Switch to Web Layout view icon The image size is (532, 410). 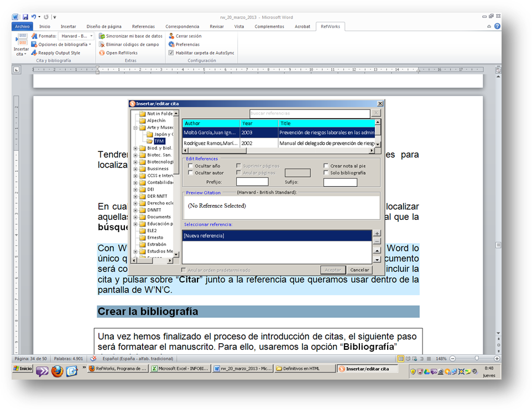click(415, 359)
